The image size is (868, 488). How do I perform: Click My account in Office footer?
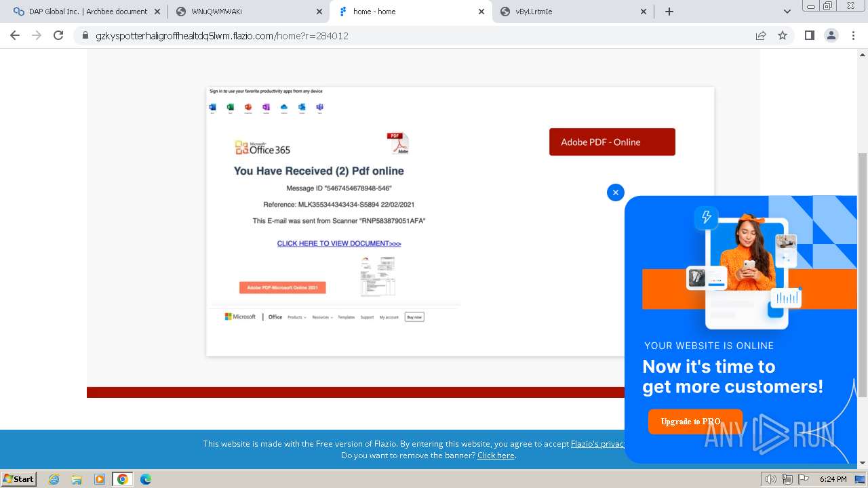tap(389, 317)
